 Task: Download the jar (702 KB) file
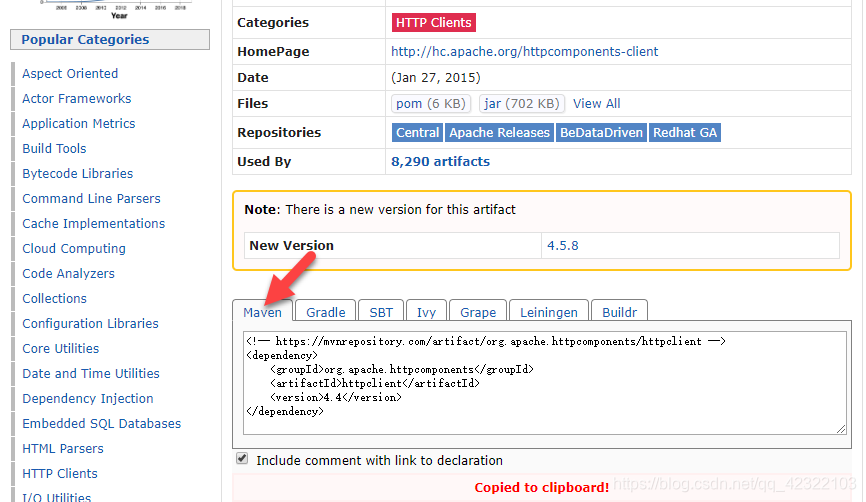point(522,103)
